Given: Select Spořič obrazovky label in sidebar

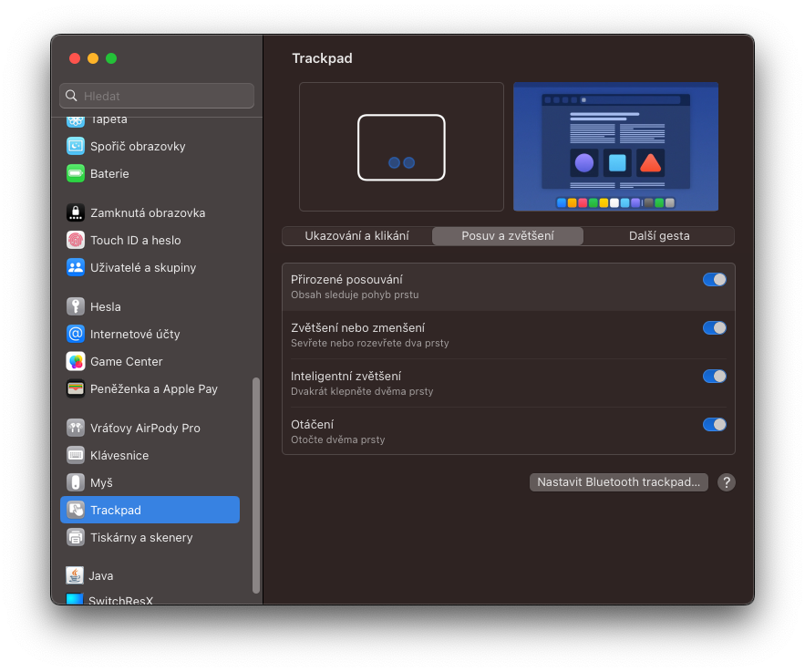Looking at the screenshot, I should click(x=138, y=146).
